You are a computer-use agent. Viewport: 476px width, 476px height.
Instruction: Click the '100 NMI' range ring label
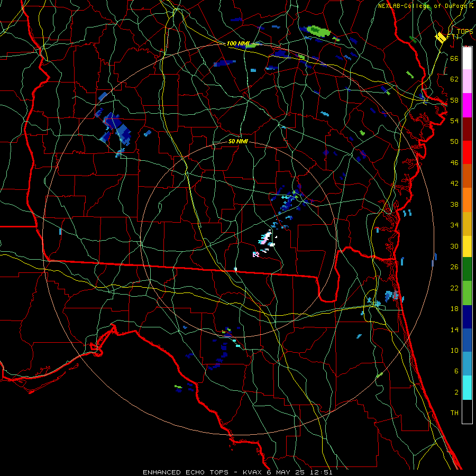(x=237, y=44)
